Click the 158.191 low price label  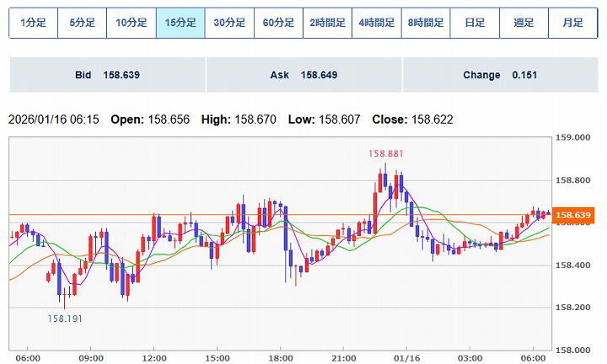click(65, 318)
